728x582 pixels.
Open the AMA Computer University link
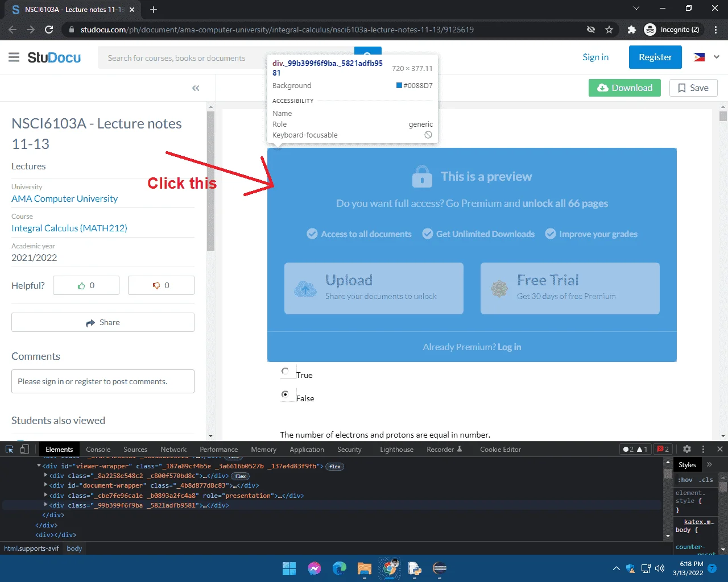64,198
